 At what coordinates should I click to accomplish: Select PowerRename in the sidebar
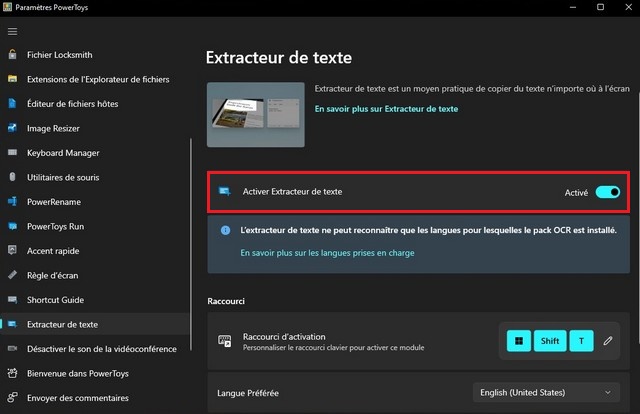pos(96,201)
